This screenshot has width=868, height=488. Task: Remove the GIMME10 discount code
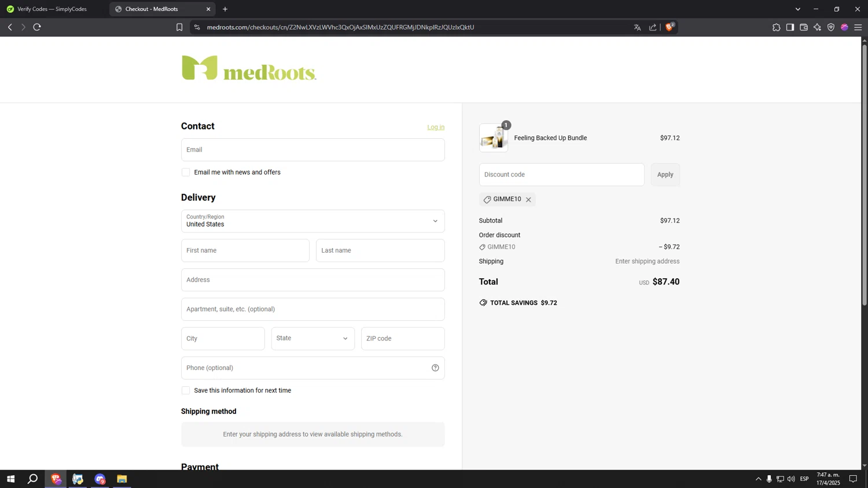click(528, 199)
